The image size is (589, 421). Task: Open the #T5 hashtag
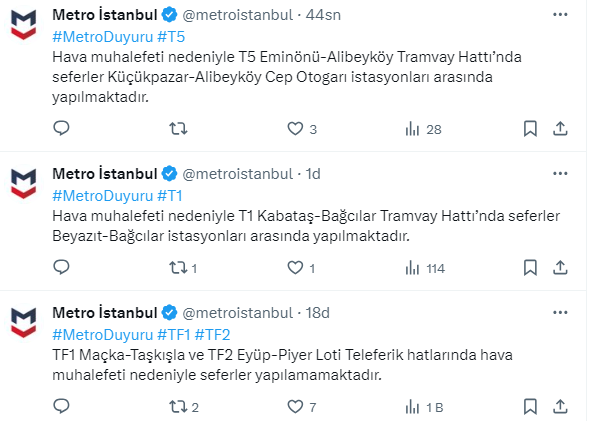coord(171,37)
